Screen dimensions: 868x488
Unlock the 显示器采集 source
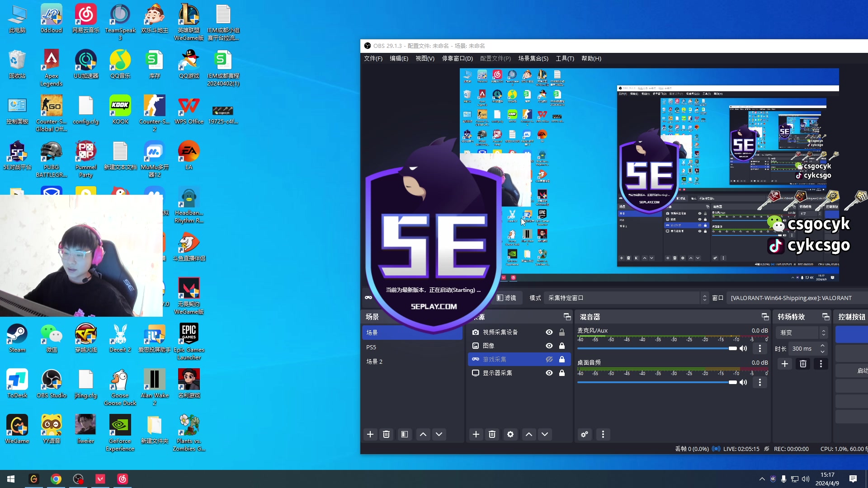click(562, 373)
